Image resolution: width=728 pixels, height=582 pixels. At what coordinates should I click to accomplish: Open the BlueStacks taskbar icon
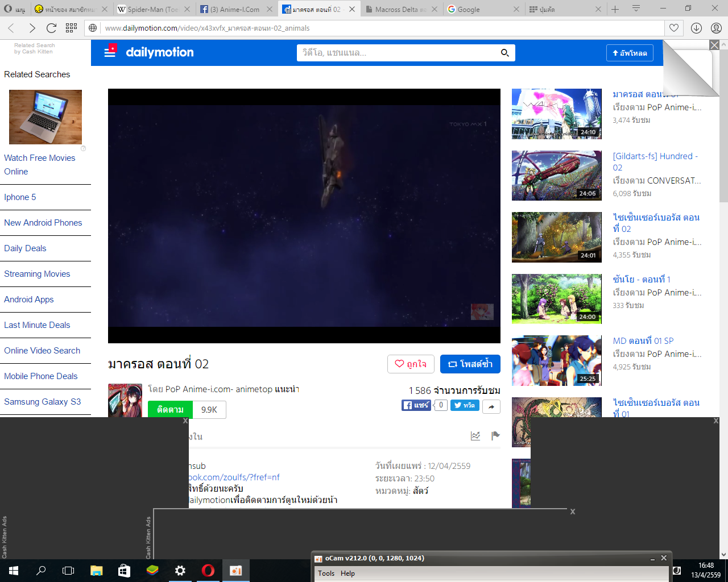point(152,571)
